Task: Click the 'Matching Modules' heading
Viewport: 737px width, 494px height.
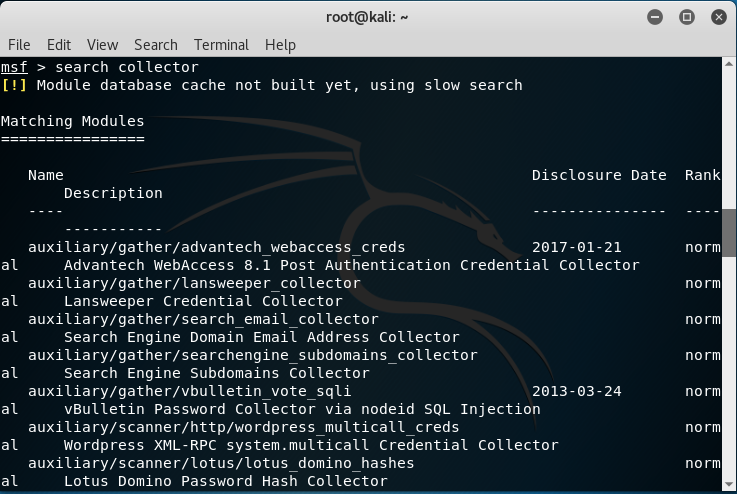Action: click(72, 121)
